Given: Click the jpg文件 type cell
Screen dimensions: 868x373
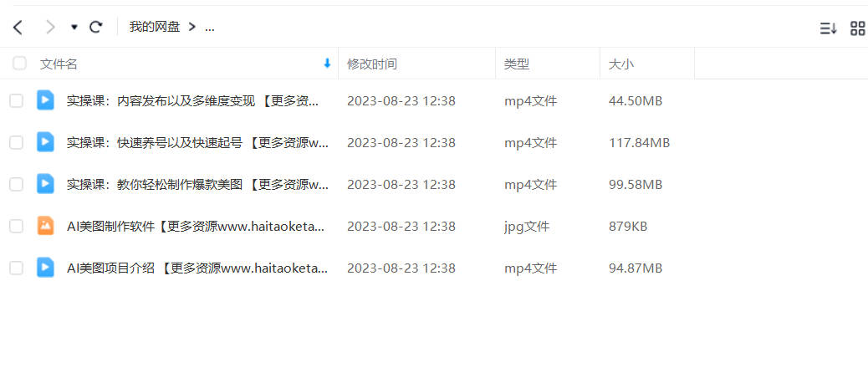Looking at the screenshot, I should tap(527, 227).
